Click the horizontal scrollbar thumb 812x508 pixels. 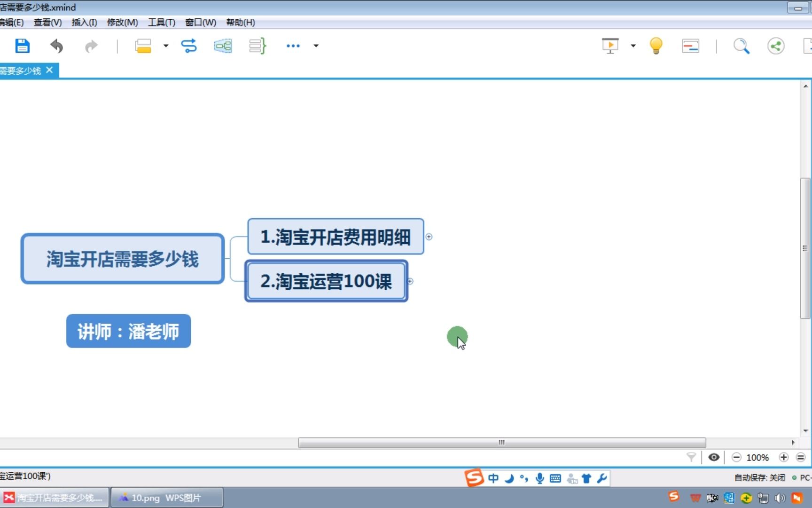pos(502,443)
